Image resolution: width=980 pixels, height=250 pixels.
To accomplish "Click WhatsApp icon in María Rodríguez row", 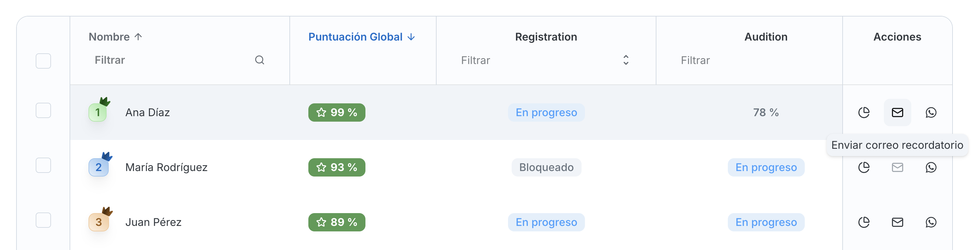I will [931, 167].
